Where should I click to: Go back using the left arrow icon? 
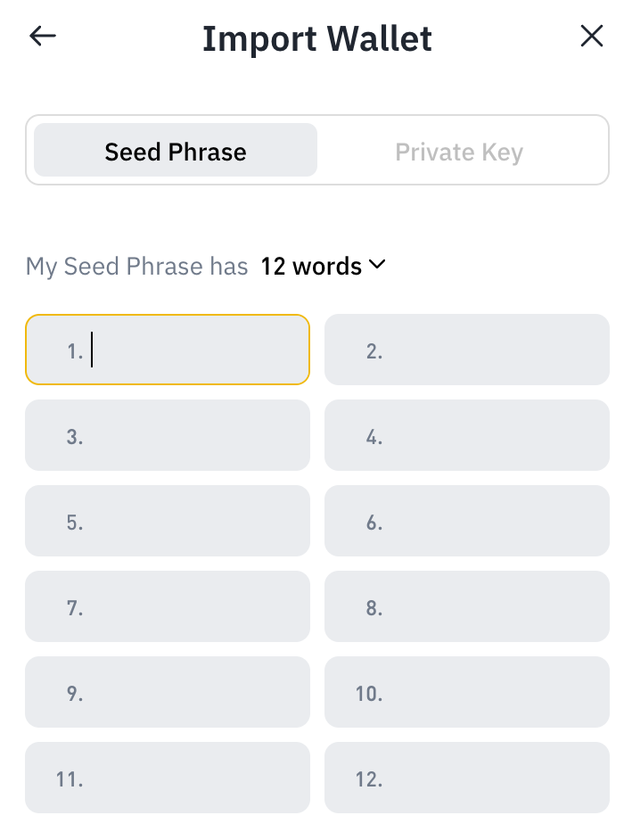coord(43,37)
